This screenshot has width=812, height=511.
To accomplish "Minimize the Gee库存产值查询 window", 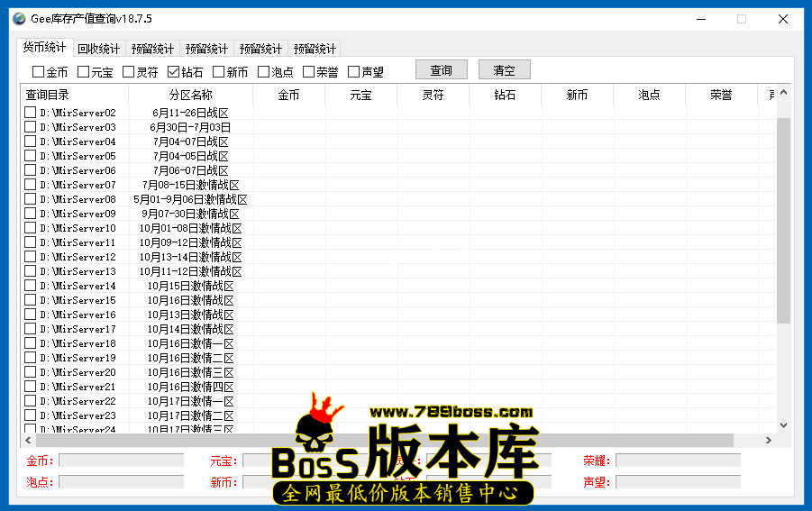I will click(x=701, y=19).
